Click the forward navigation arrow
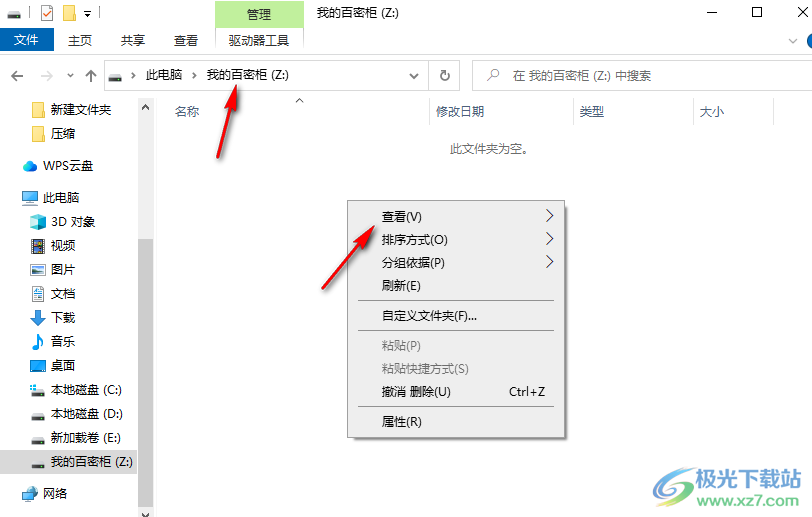 coord(47,76)
